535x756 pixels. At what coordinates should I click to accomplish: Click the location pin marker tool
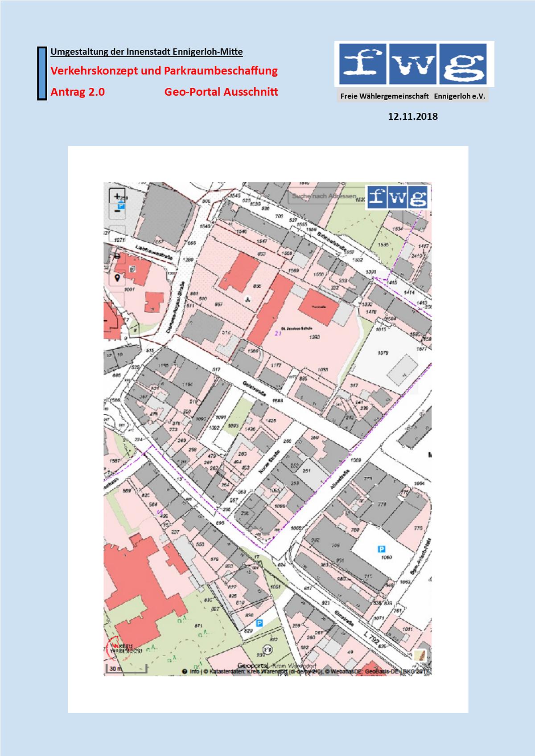[117, 278]
